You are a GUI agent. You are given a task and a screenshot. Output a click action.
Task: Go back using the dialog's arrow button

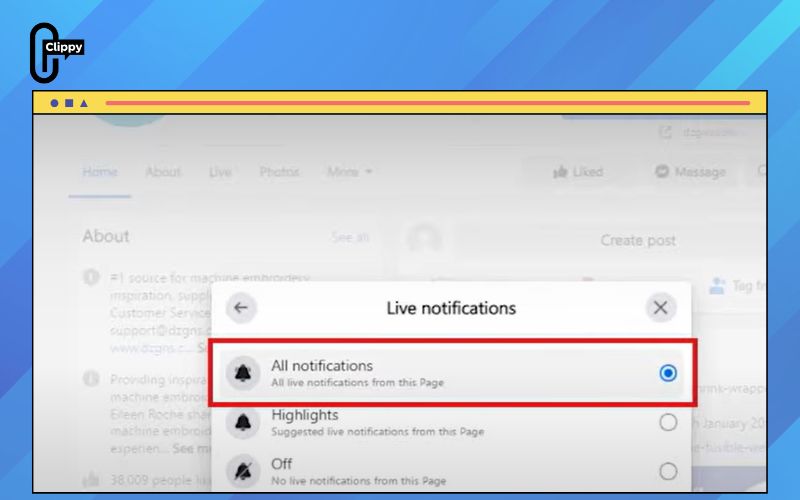[241, 308]
